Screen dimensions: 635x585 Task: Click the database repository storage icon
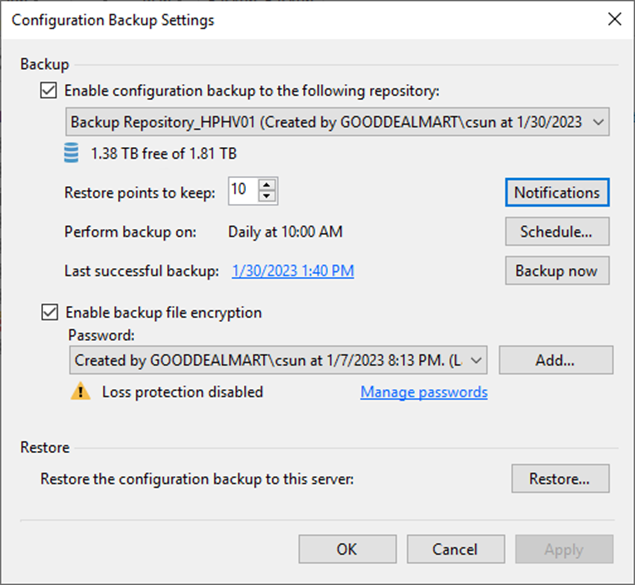click(x=70, y=153)
